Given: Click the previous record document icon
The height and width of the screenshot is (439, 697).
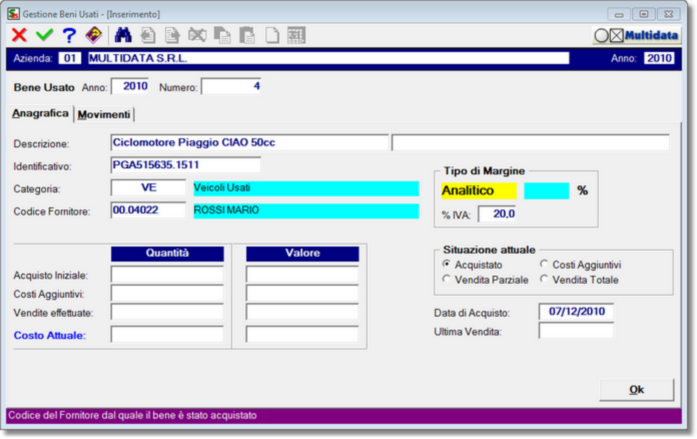Looking at the screenshot, I should [x=148, y=35].
